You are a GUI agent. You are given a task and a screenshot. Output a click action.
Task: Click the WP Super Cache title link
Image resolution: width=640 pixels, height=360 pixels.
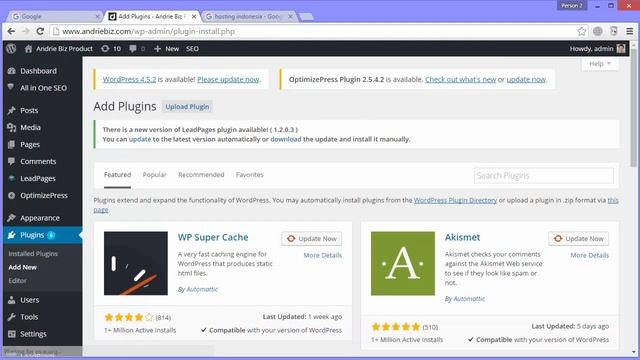(x=213, y=237)
